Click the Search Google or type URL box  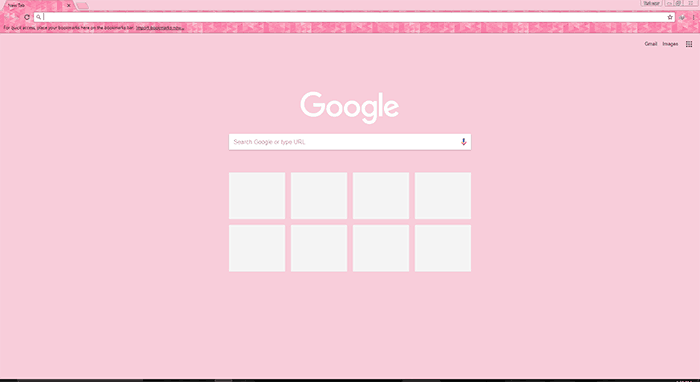pos(350,142)
